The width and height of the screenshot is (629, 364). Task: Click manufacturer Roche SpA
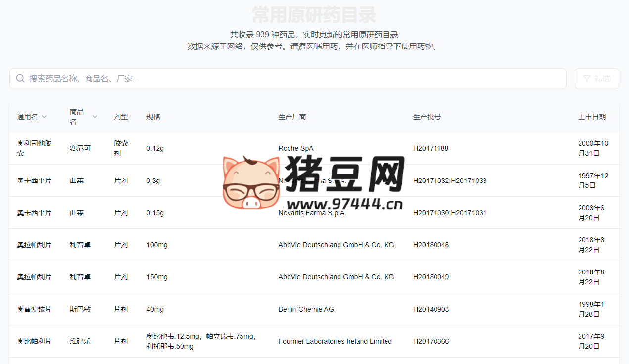pos(296,148)
